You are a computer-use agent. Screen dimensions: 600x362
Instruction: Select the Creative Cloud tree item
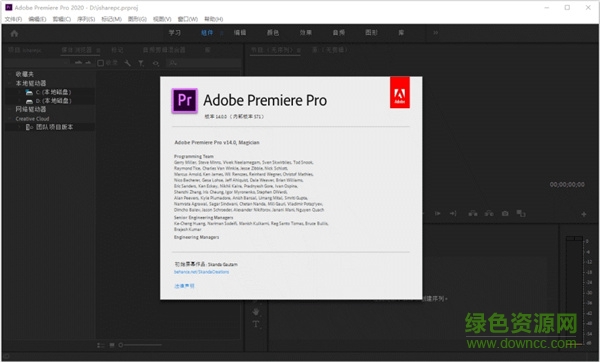tap(32, 119)
